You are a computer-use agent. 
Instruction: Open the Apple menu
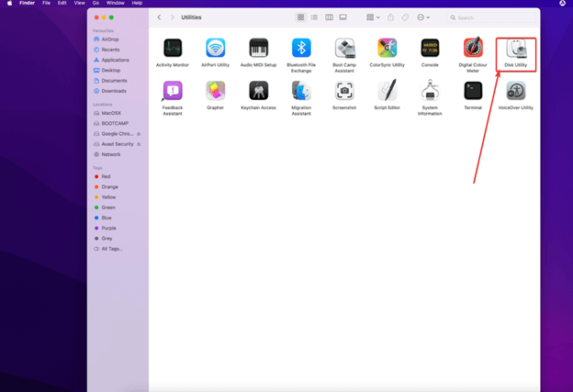[x=9, y=3]
